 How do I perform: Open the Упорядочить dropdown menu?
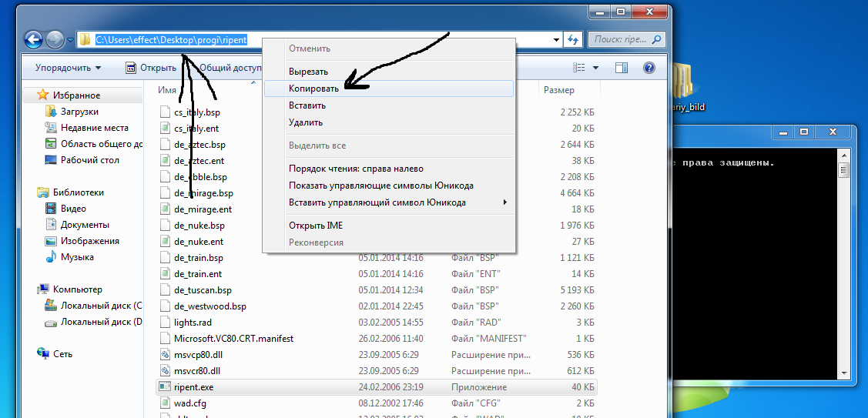click(68, 68)
